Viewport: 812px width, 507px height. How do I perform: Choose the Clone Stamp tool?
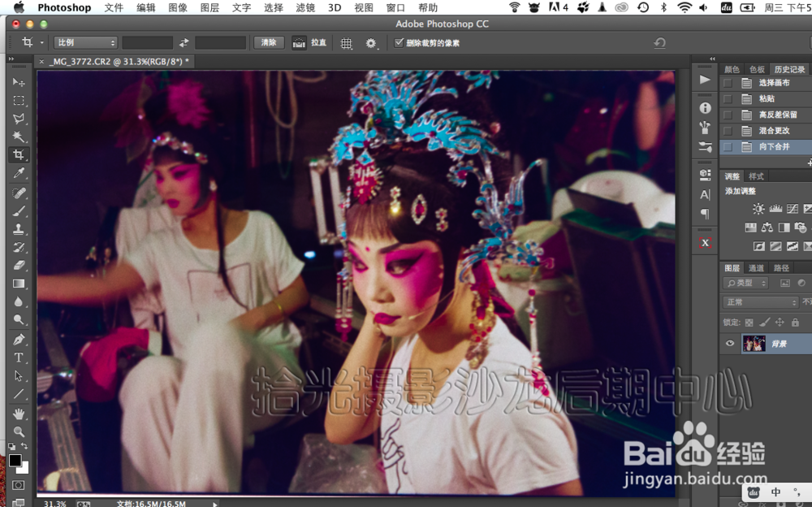19,229
